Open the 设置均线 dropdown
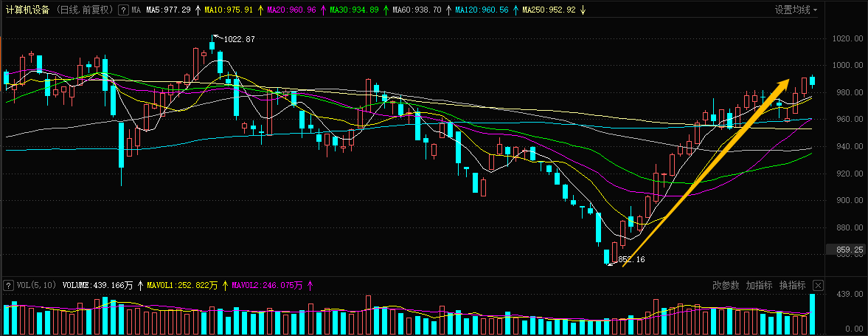Viewport: 868px width, 336px height. pos(795,10)
